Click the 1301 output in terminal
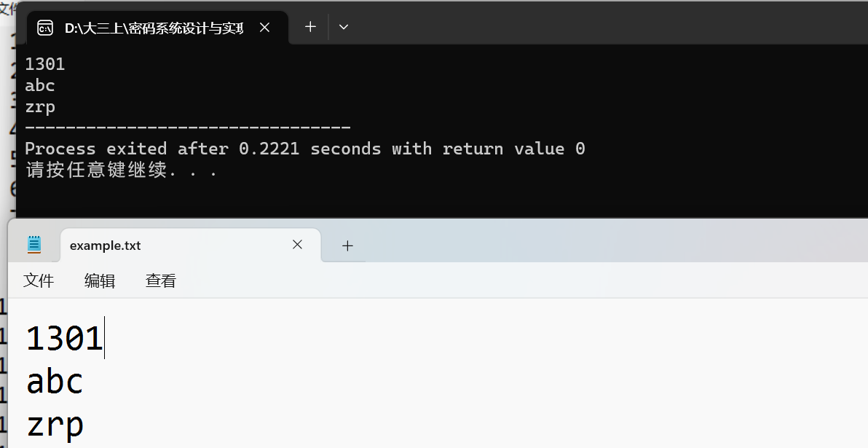 (x=44, y=64)
